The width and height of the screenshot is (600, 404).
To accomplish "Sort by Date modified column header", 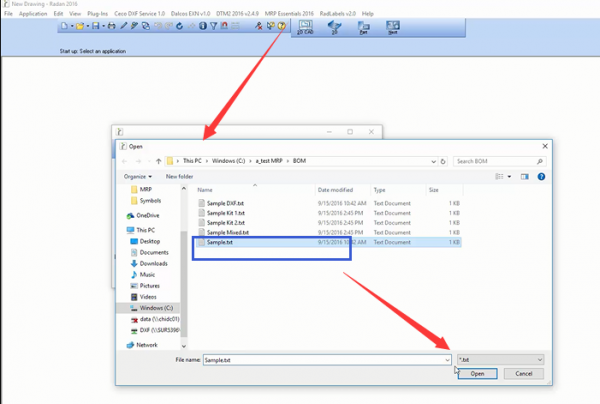I will [x=335, y=190].
